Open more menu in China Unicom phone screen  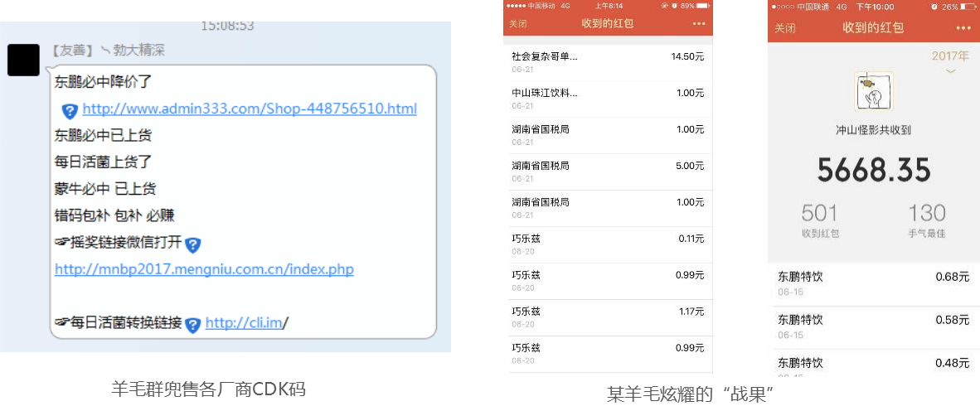click(x=963, y=27)
